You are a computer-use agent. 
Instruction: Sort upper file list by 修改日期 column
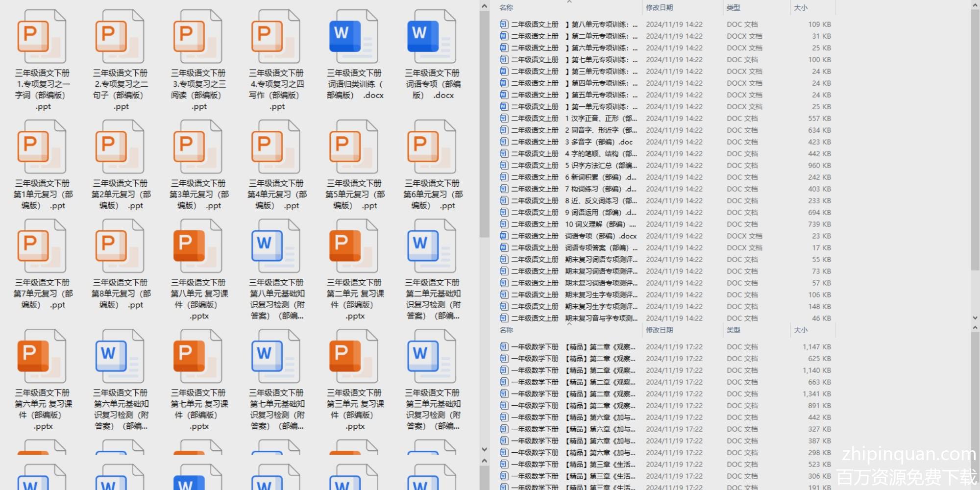(659, 7)
